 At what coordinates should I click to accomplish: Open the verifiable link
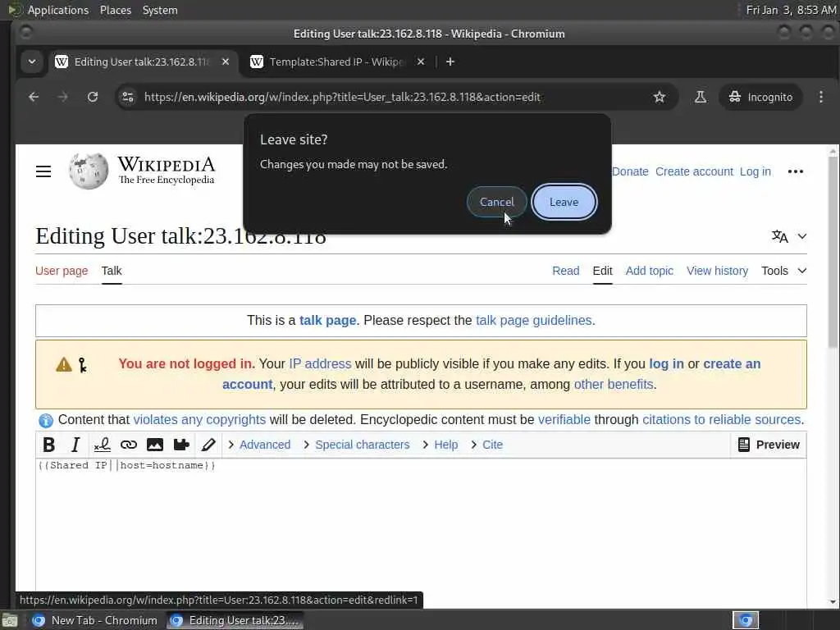click(x=564, y=419)
